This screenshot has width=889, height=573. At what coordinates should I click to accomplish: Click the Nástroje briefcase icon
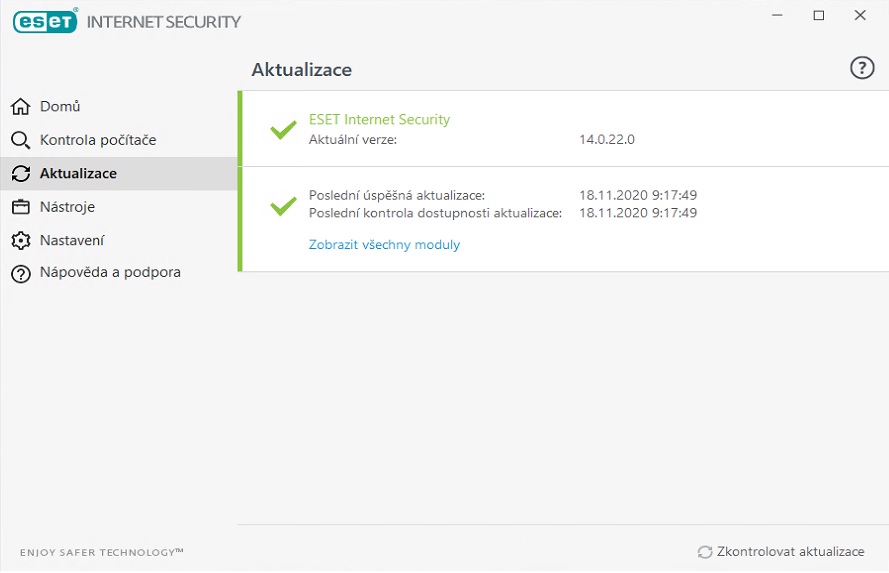pyautogui.click(x=20, y=207)
